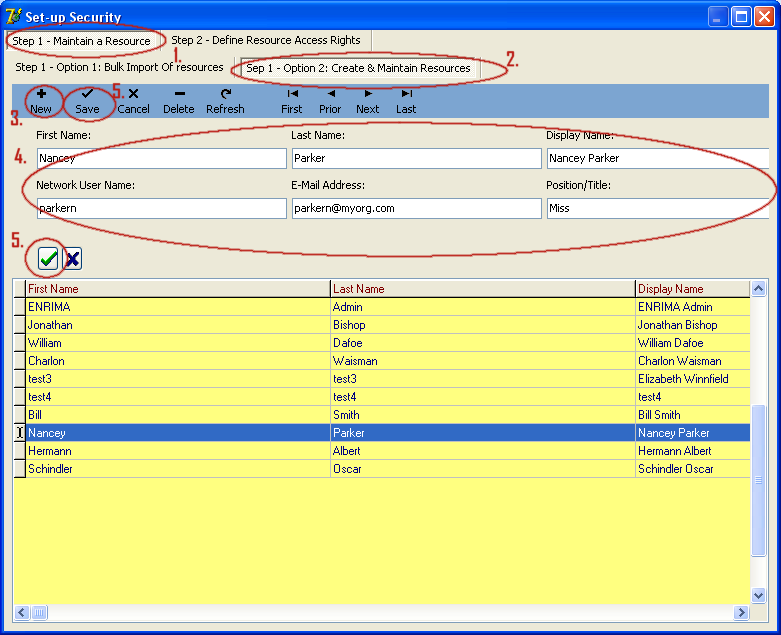
Task: Go to Prior record arrow
Action: click(x=330, y=94)
